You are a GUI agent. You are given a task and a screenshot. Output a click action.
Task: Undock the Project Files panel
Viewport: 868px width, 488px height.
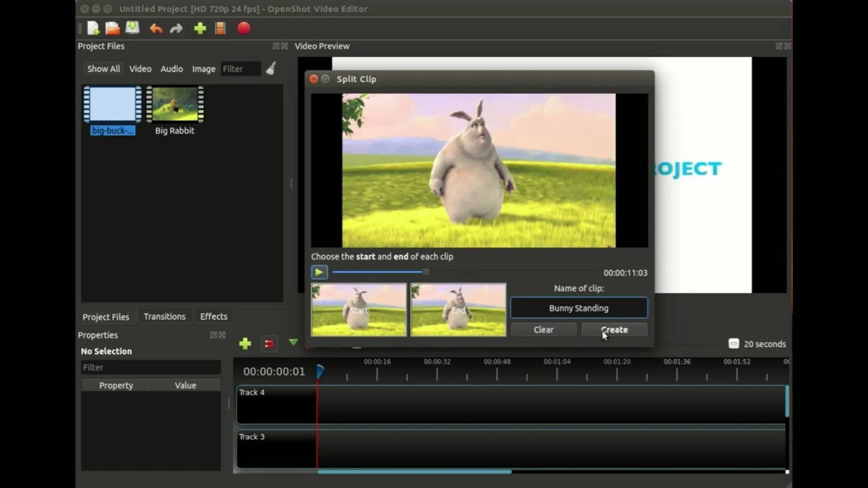[x=276, y=46]
